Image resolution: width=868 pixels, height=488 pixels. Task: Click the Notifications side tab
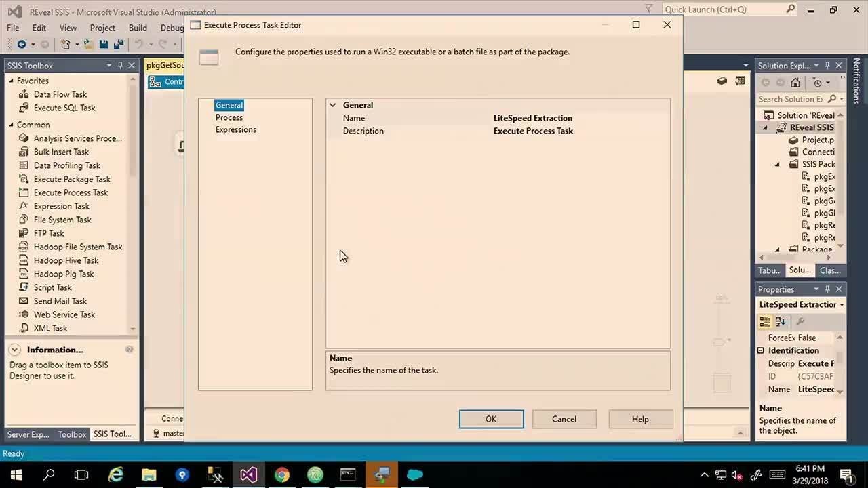pyautogui.click(x=856, y=81)
